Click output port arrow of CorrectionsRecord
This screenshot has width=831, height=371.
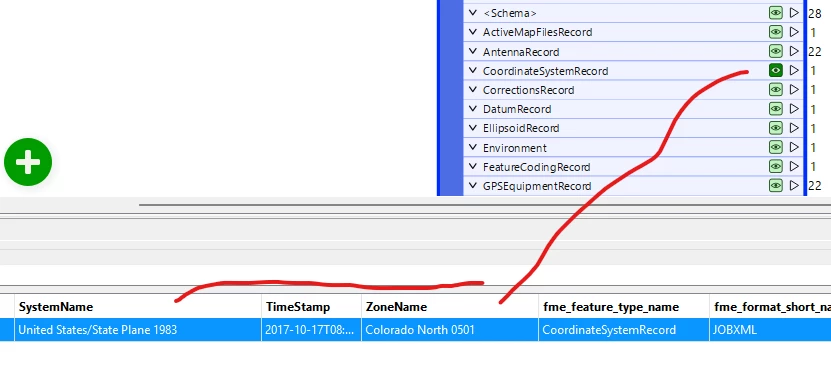[x=793, y=89]
